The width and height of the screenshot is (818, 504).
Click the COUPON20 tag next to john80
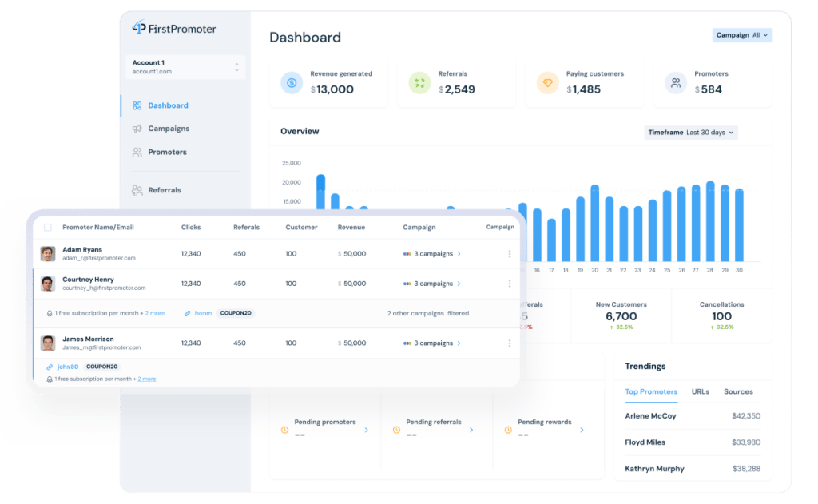[x=101, y=367]
